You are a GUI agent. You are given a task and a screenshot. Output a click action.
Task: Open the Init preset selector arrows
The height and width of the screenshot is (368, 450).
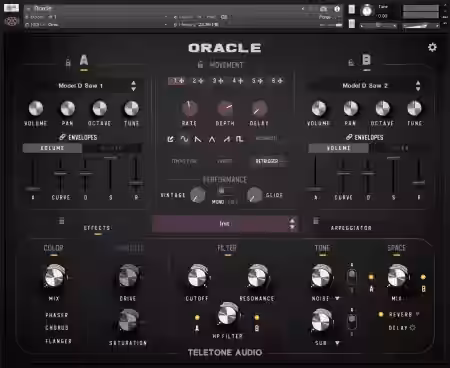[292, 224]
